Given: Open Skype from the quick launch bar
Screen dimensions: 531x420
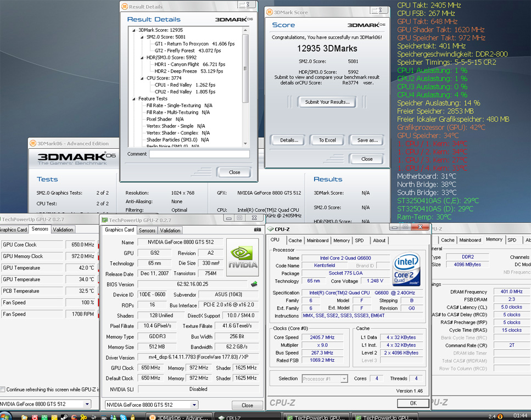Looking at the screenshot, I should [x=123, y=417].
